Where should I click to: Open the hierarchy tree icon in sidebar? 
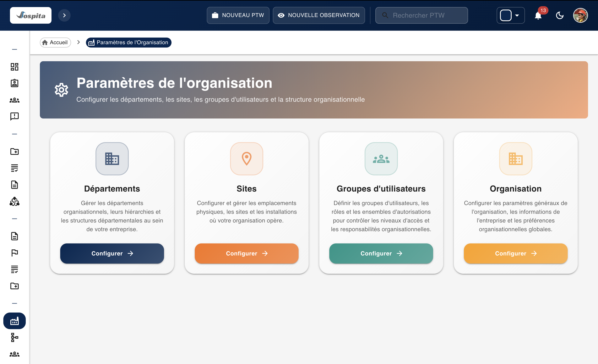pos(14,337)
